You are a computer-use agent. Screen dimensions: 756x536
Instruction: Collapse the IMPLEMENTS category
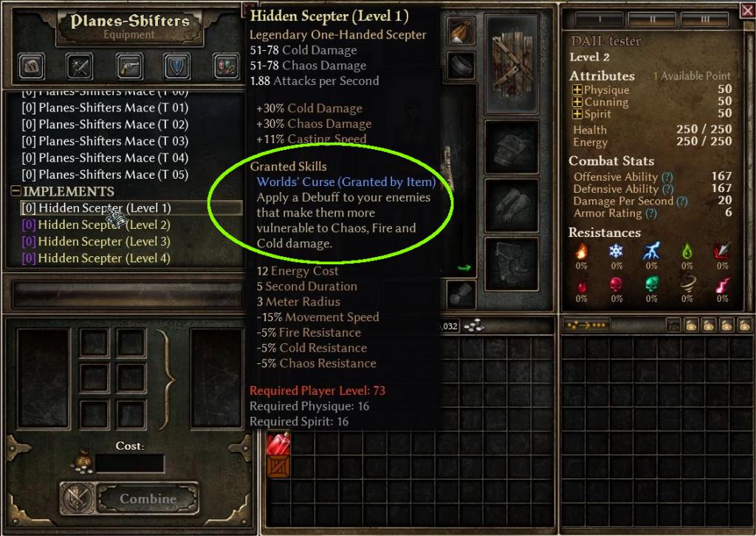16,191
